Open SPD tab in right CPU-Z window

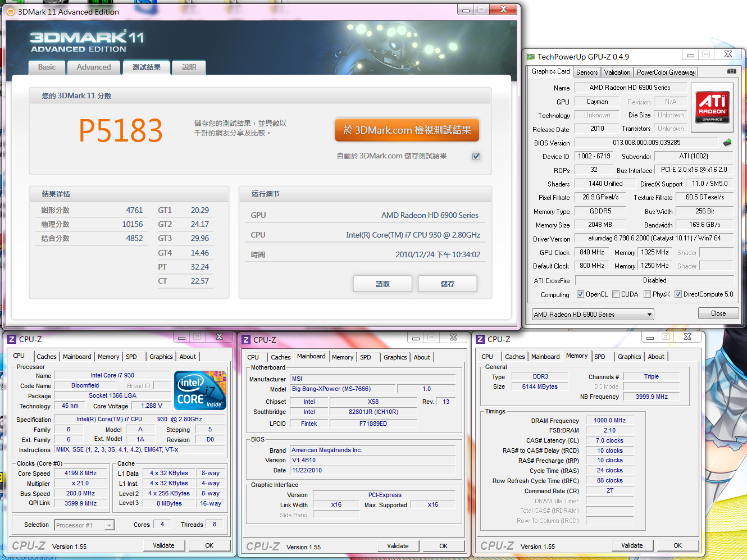click(600, 357)
